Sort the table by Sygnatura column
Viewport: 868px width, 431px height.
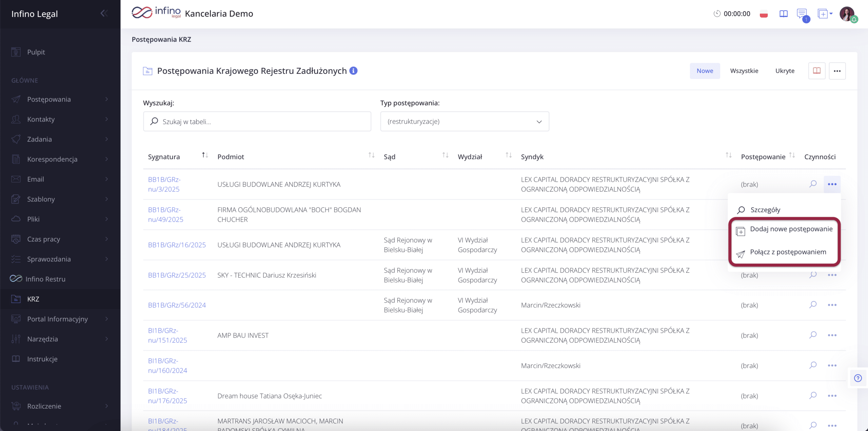click(204, 155)
